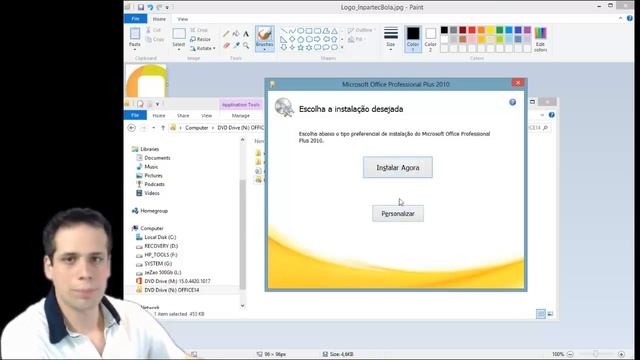Image resolution: width=640 pixels, height=360 pixels.
Task: Switch to Paint's Home tab
Action: click(159, 19)
